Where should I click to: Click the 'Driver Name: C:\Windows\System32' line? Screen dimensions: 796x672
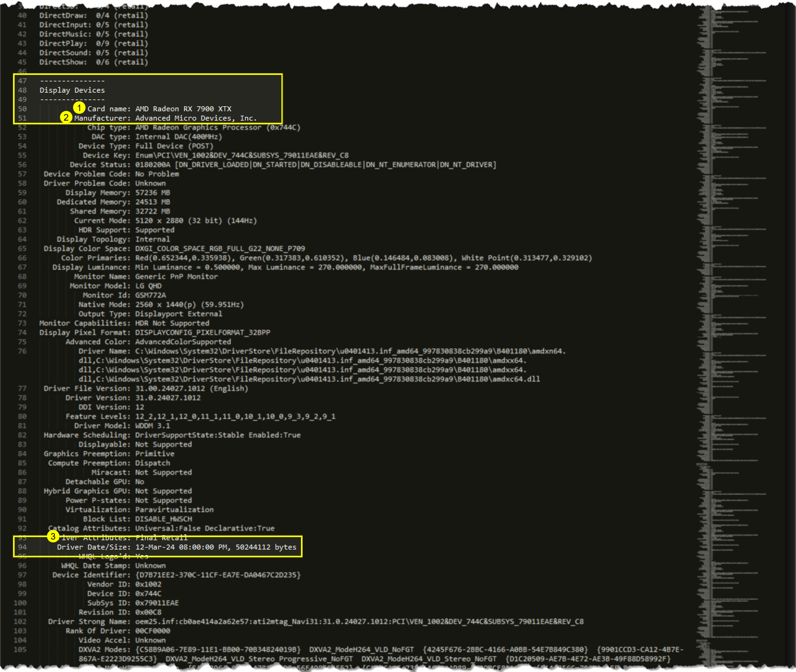tap(322, 365)
